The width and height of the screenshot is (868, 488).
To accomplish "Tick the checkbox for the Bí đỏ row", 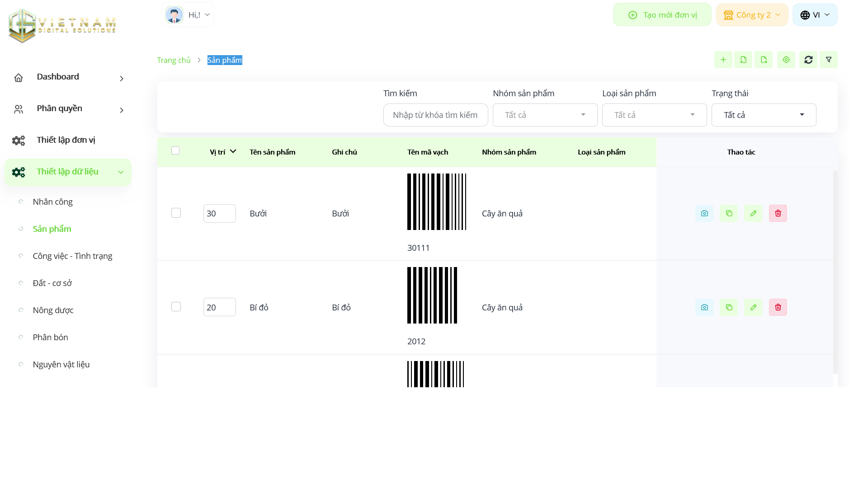I will [x=176, y=307].
